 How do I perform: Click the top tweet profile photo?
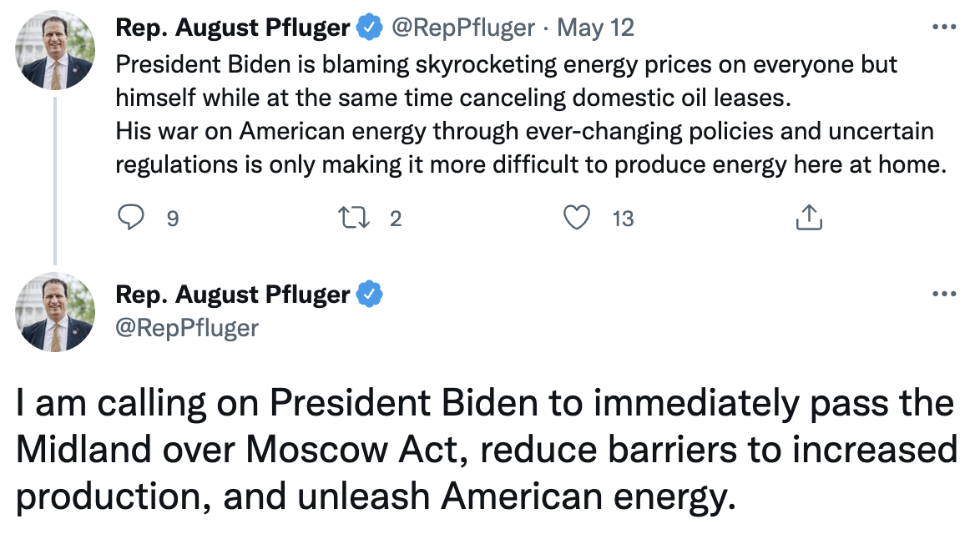[55, 52]
